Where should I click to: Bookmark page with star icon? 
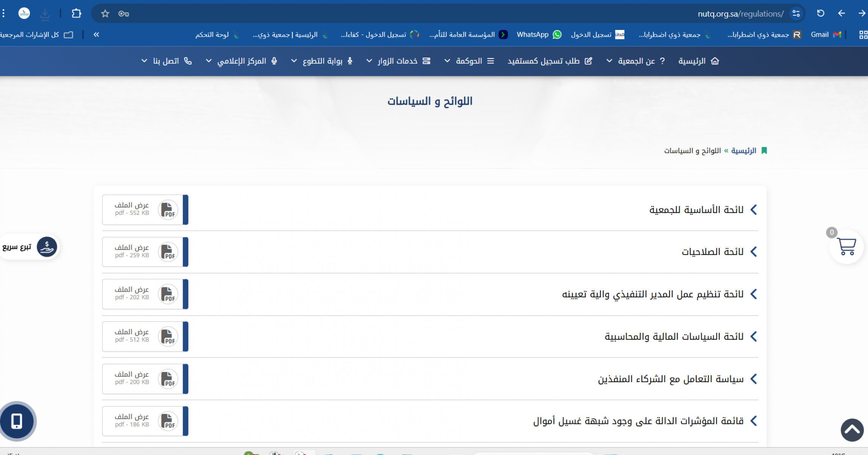coord(105,14)
